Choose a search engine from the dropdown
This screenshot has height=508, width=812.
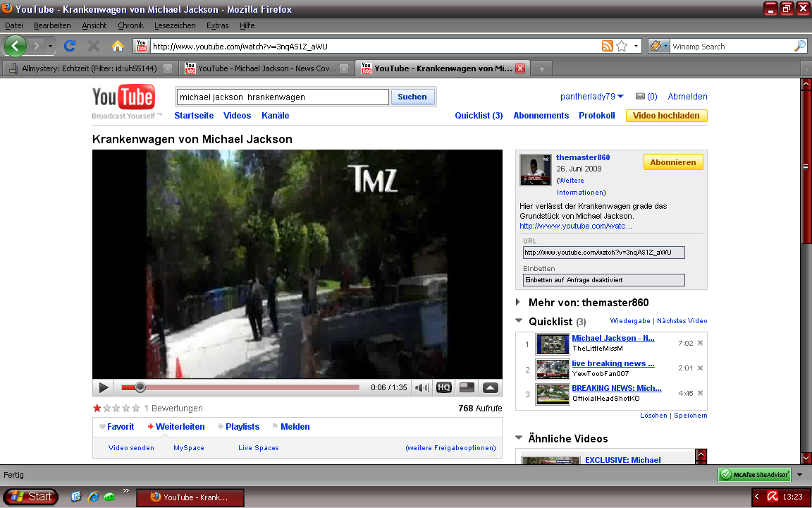(659, 46)
